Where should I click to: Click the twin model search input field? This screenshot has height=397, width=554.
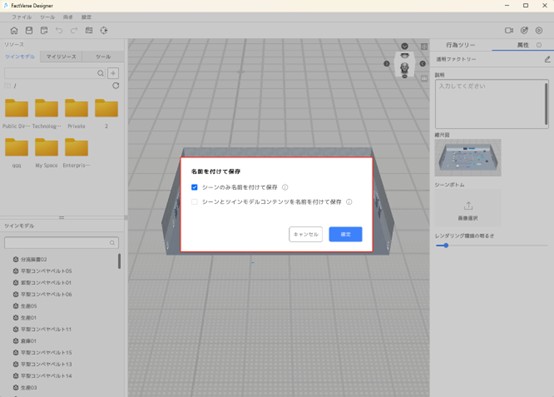pos(61,243)
